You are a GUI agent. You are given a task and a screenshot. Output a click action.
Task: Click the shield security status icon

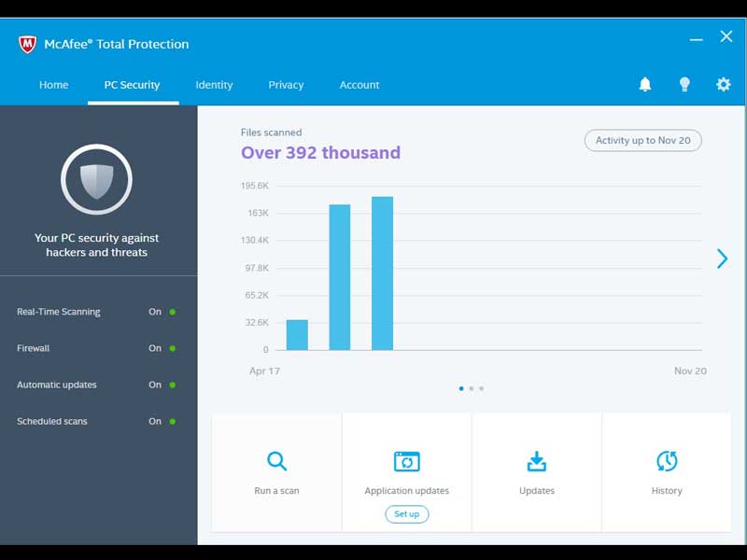97,180
